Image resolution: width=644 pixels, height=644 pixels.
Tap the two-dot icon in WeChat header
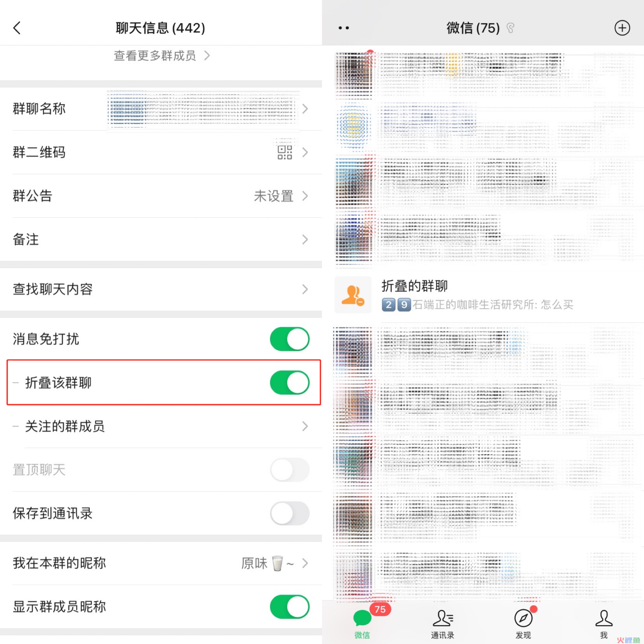point(344,28)
